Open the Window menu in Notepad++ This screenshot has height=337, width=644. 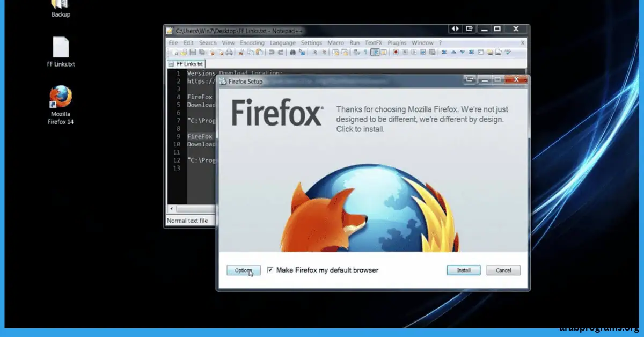coord(422,43)
